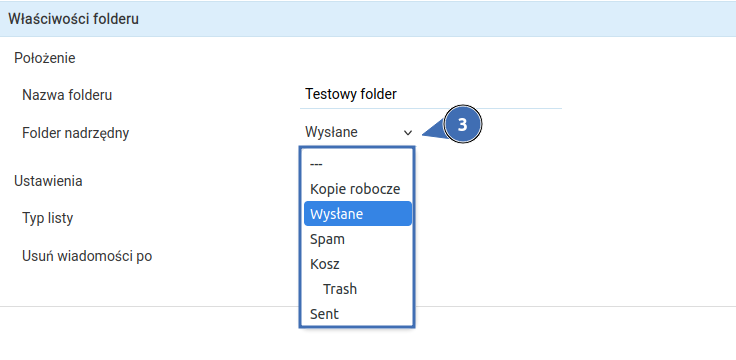Click the Ustawienia section heading

click(x=48, y=181)
